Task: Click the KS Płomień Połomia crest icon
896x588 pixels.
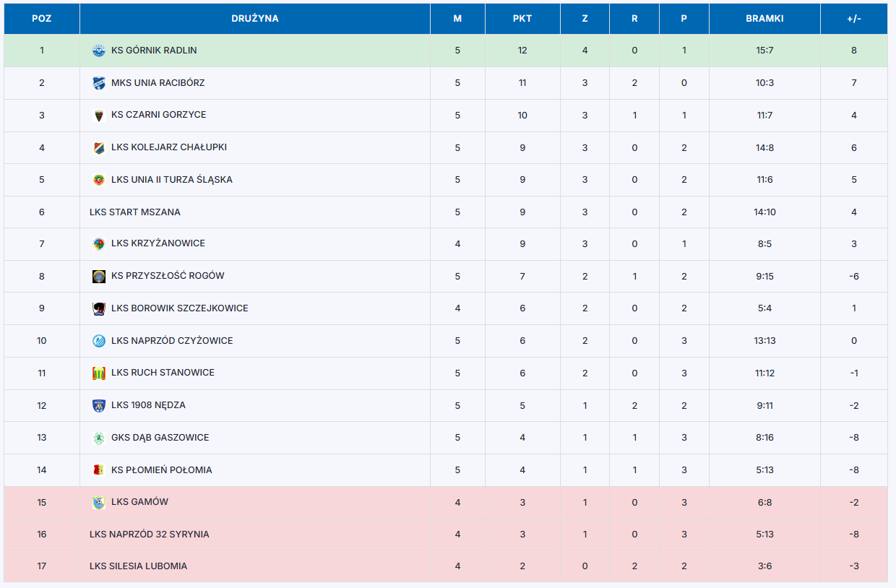Action: [x=99, y=470]
